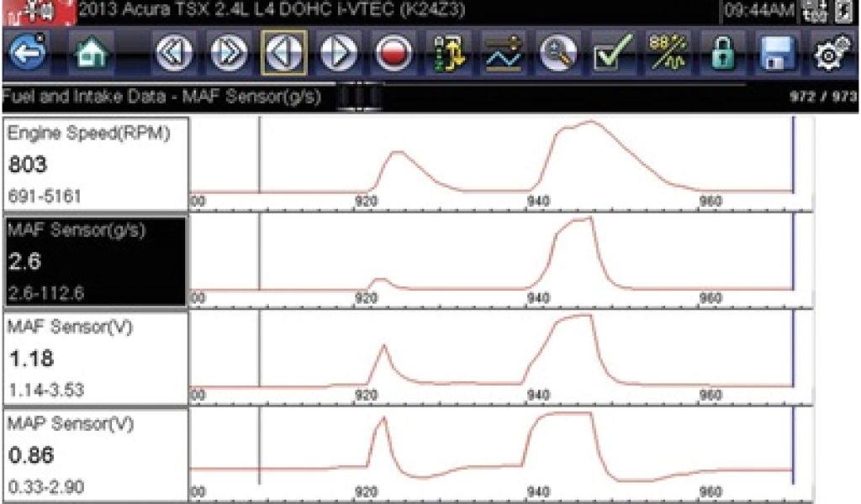Viewport: 861px width, 504px height.
Task: Save data with the floppy disk icon
Action: [x=777, y=56]
